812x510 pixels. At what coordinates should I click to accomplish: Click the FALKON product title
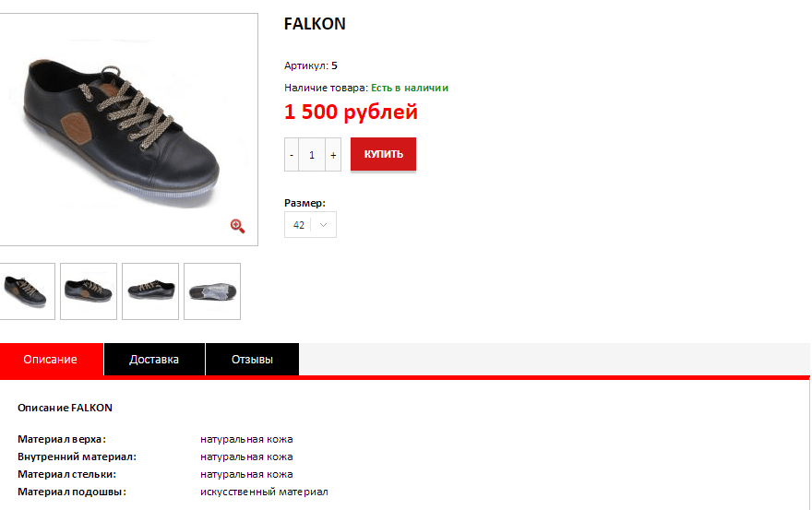pyautogui.click(x=315, y=24)
